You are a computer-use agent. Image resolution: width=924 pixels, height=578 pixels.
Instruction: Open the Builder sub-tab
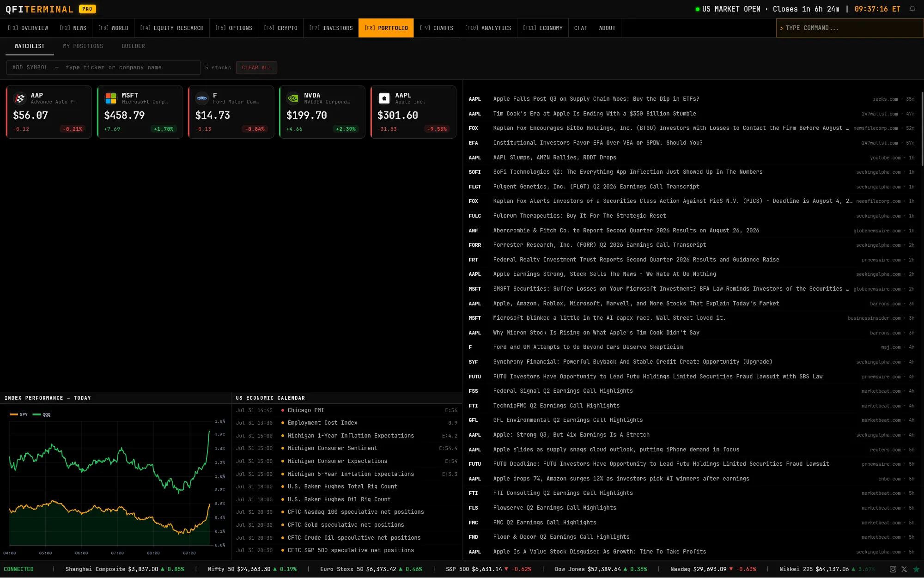click(133, 46)
